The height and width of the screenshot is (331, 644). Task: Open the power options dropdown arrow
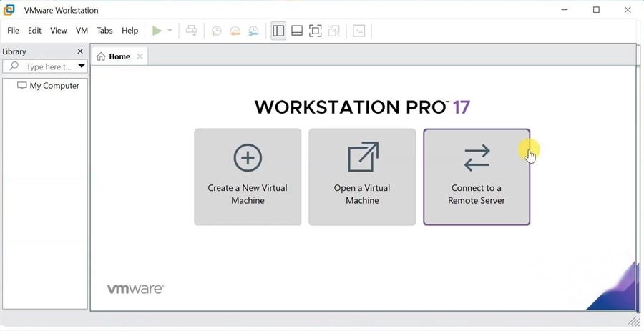170,31
